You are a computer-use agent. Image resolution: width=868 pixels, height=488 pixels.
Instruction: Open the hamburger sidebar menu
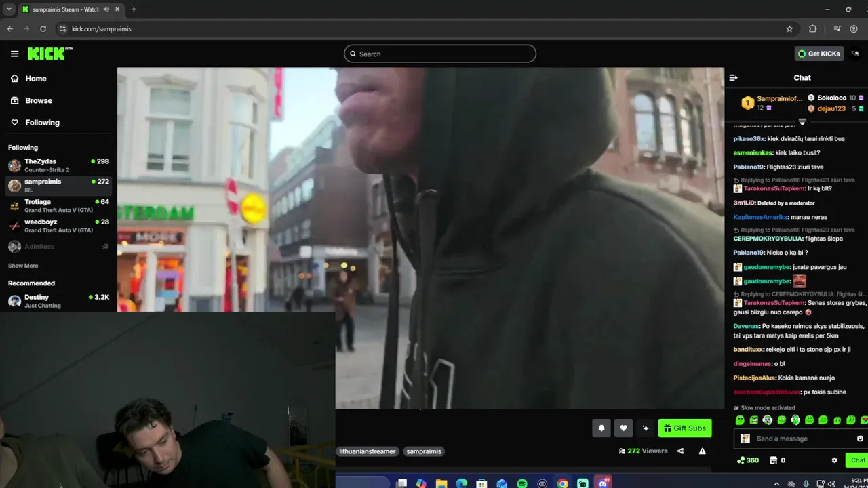click(x=14, y=54)
